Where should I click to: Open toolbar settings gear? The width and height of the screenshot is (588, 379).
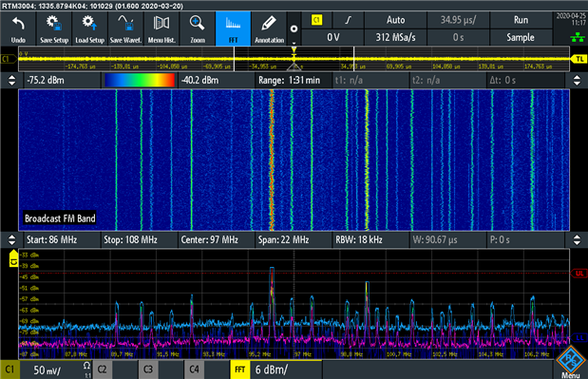pos(294,28)
